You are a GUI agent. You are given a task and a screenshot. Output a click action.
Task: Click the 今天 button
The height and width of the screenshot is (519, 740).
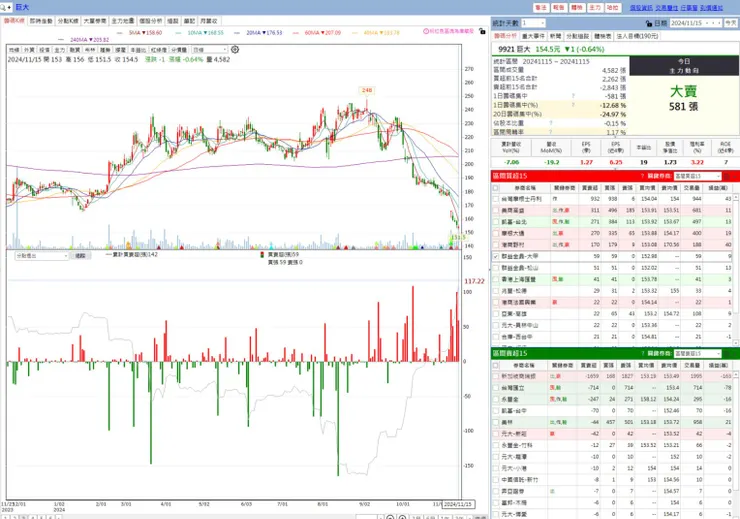pos(731,23)
